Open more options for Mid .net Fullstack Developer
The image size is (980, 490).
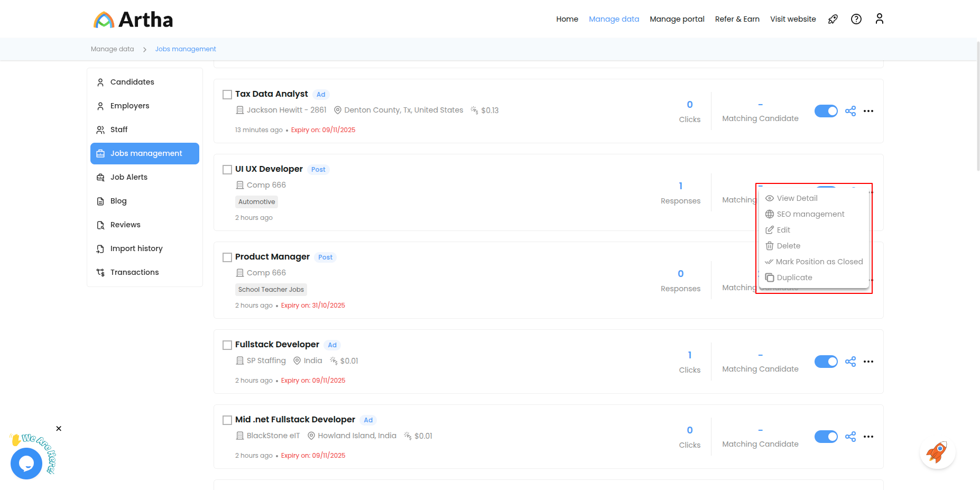pyautogui.click(x=868, y=437)
